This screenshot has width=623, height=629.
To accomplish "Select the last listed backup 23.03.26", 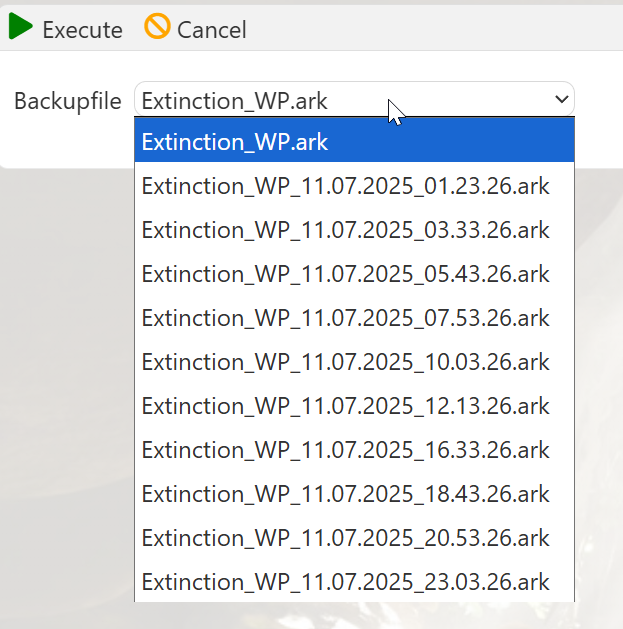I will [354, 582].
